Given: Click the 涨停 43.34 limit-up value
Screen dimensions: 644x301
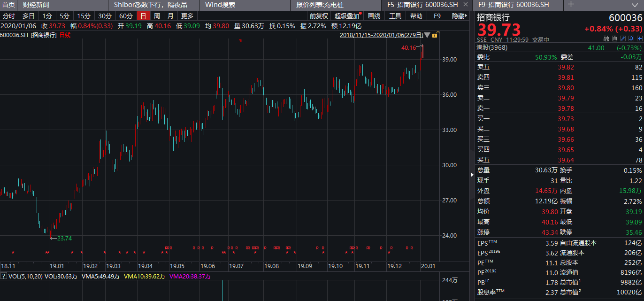Looking at the screenshot, I should [549, 232].
